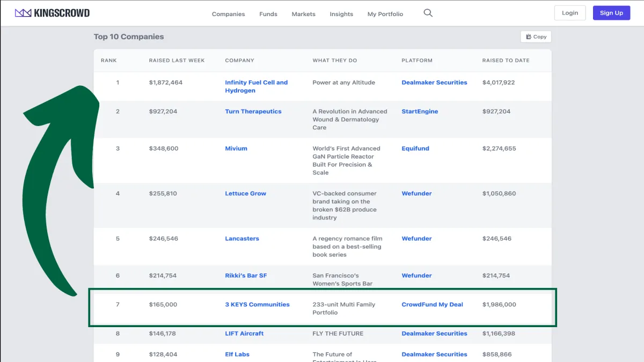Open the Funds menu

tap(268, 14)
